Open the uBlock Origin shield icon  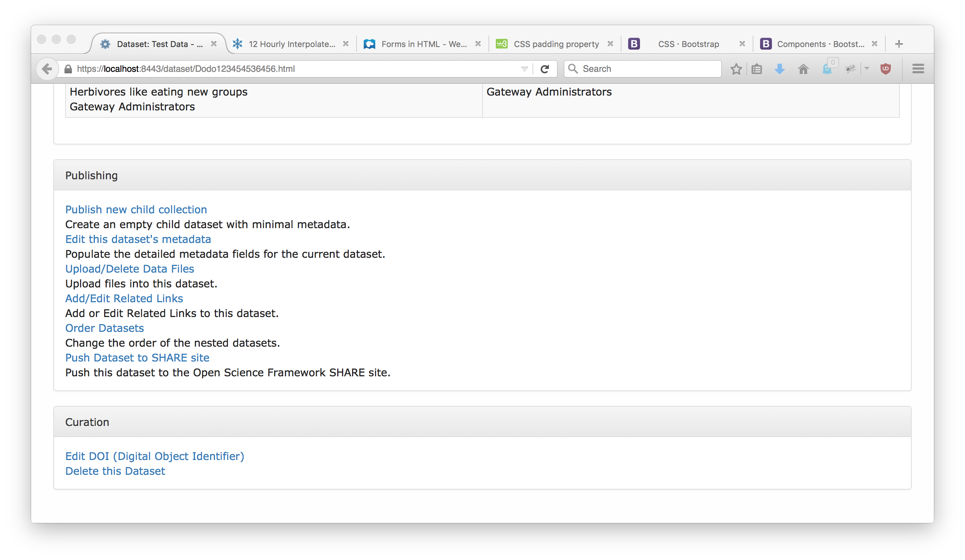click(x=885, y=69)
